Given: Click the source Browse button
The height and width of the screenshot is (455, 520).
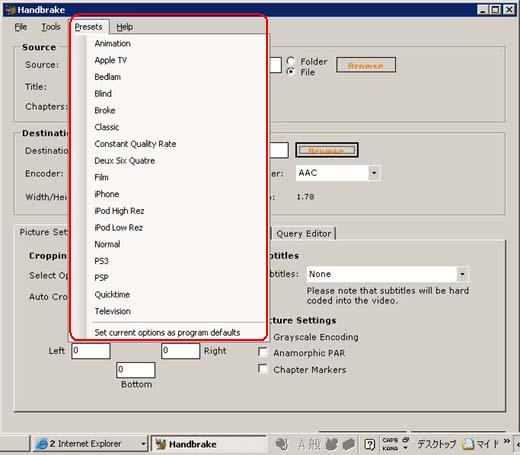Looking at the screenshot, I should pyautogui.click(x=366, y=65).
